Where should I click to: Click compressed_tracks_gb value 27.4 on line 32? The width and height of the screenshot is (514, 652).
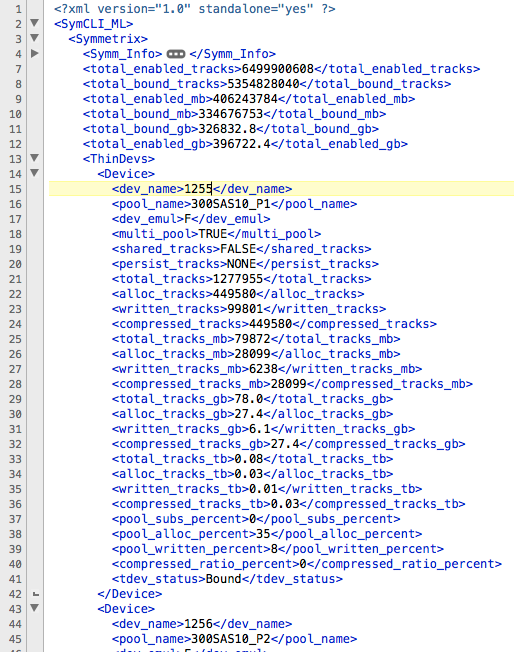pyautogui.click(x=284, y=443)
